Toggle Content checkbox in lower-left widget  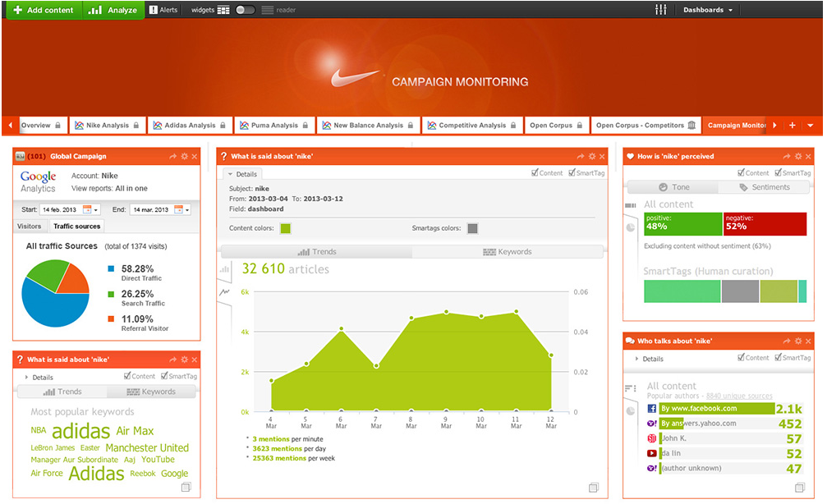140,377
